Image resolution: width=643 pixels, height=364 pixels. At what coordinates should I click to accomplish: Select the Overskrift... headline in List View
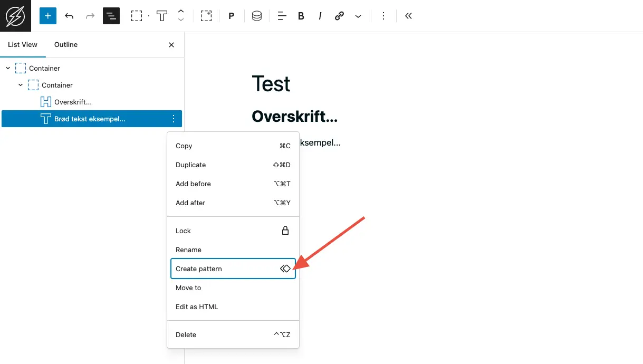click(x=73, y=102)
